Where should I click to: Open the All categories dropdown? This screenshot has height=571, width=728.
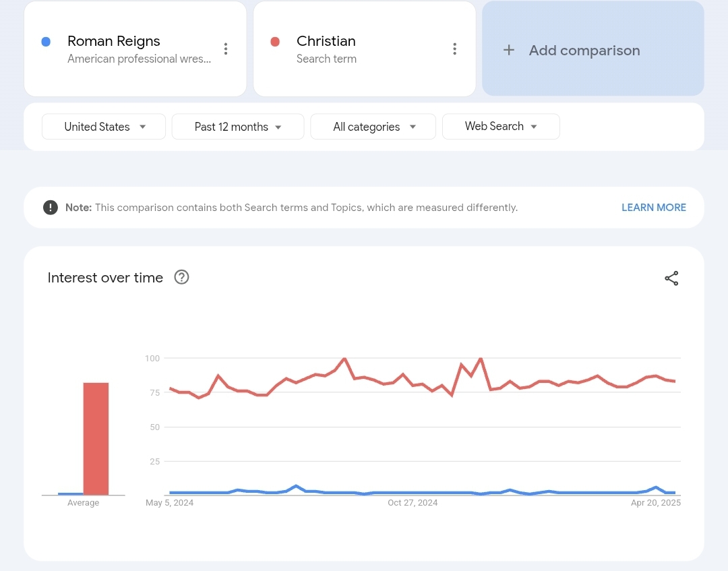point(373,127)
